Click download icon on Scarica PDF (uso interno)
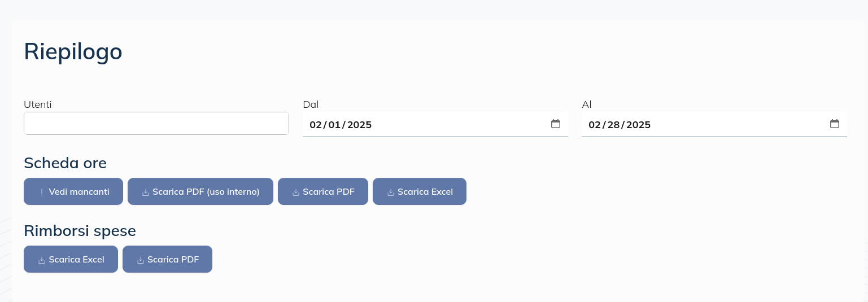Image resolution: width=868 pixels, height=302 pixels. coord(145,192)
